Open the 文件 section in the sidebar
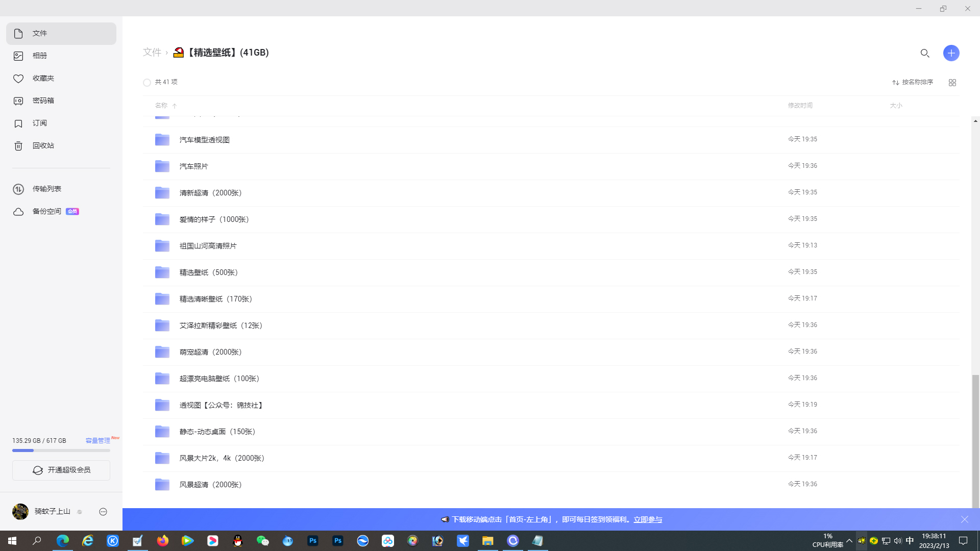 (x=61, y=34)
